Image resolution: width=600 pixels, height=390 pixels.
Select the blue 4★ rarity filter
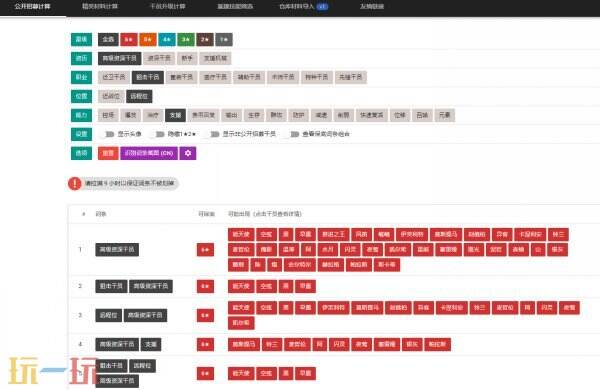point(167,39)
